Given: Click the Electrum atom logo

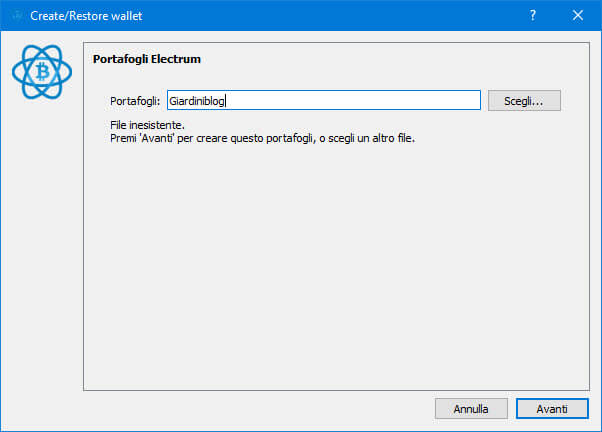Looking at the screenshot, I should pos(42,72).
